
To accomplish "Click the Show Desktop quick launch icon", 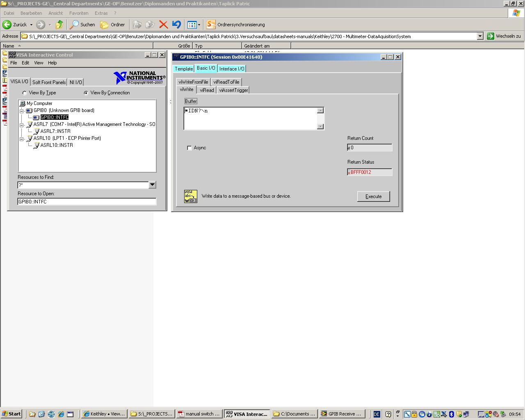I will (x=70, y=414).
